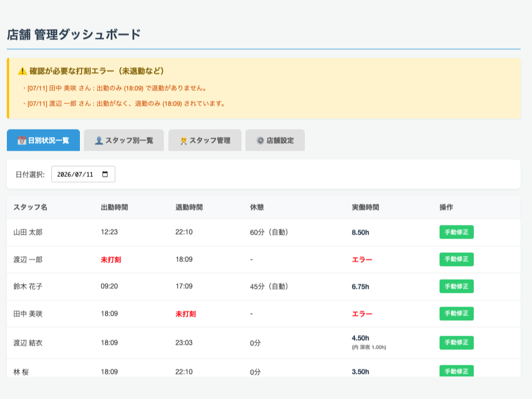532x399 pixels.
Task: Select staff name 山田 太郎
Action: click(x=28, y=232)
